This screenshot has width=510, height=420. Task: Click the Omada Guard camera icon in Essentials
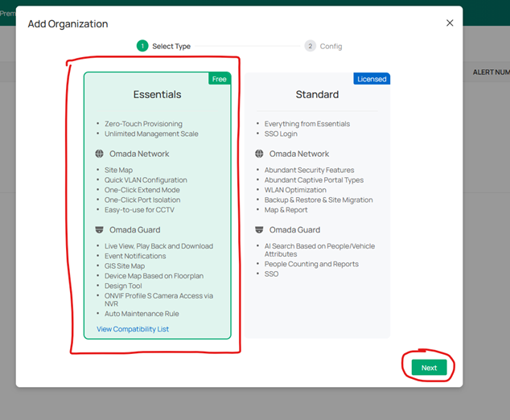98,230
